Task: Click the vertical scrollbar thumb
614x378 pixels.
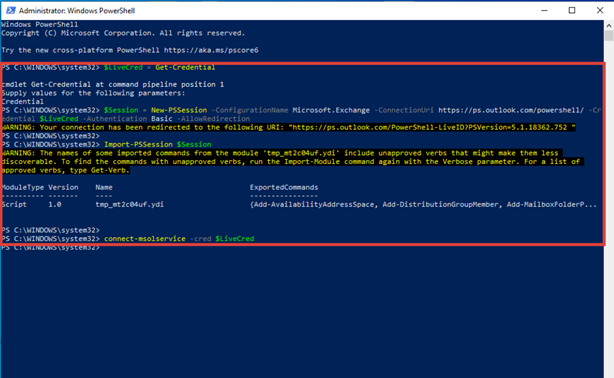Action: click(x=609, y=36)
